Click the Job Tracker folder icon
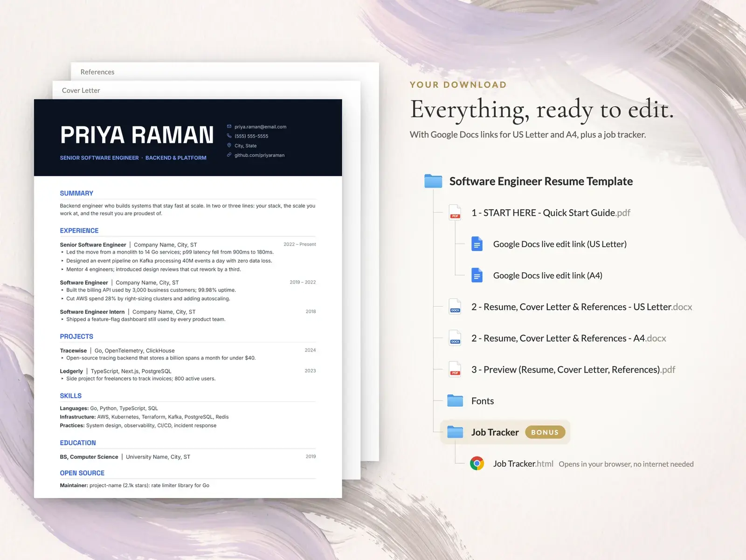The height and width of the screenshot is (560, 746). pyautogui.click(x=455, y=432)
